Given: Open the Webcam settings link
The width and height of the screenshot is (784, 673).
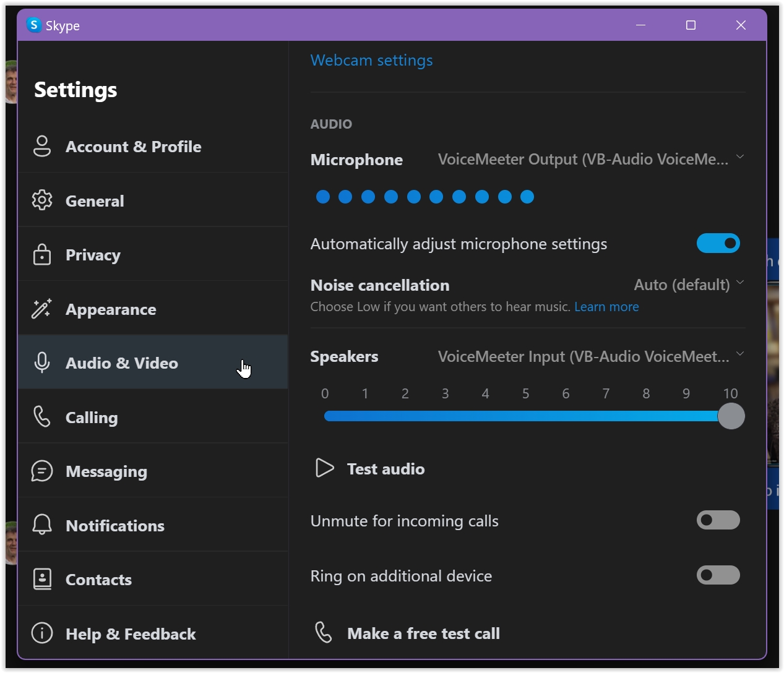Looking at the screenshot, I should tap(371, 60).
